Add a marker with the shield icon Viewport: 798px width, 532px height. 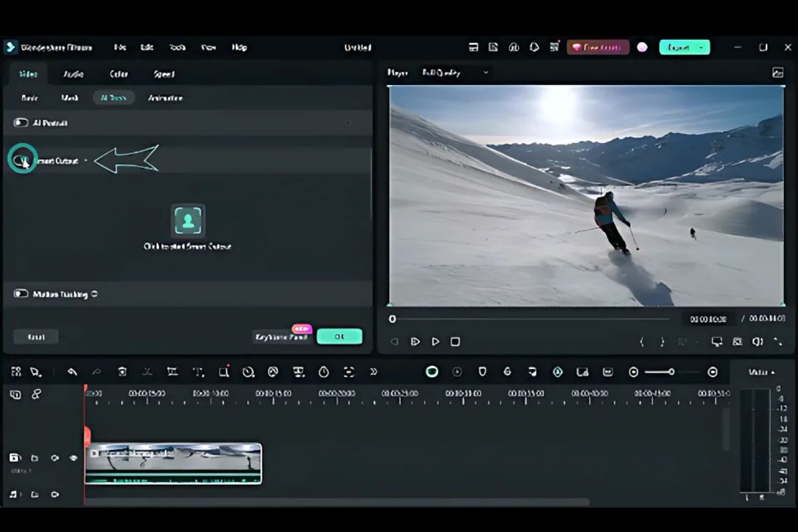(483, 372)
